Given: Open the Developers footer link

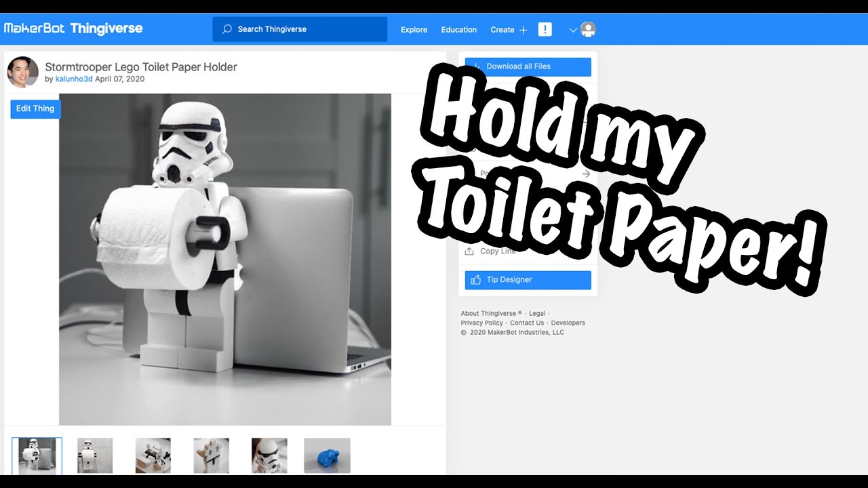Looking at the screenshot, I should pyautogui.click(x=568, y=323).
